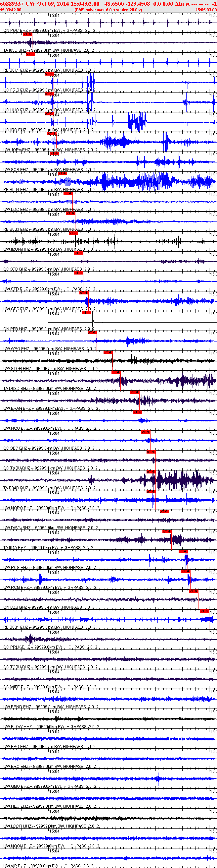
Task: Select the pick flag on PB B003 trace
Action: tap(71, 213)
